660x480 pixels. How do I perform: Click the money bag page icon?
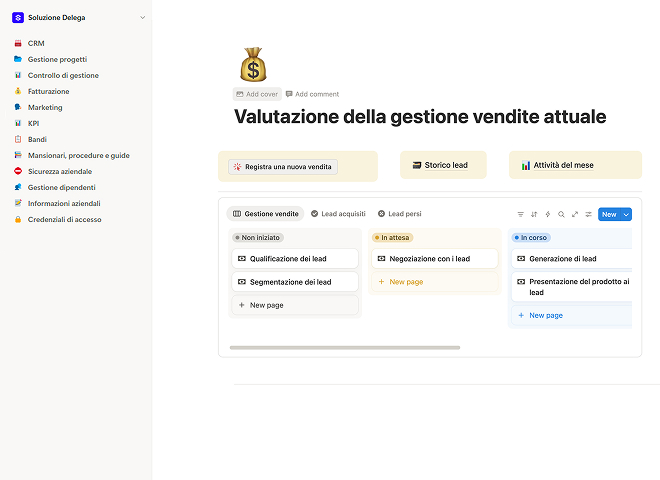(253, 64)
